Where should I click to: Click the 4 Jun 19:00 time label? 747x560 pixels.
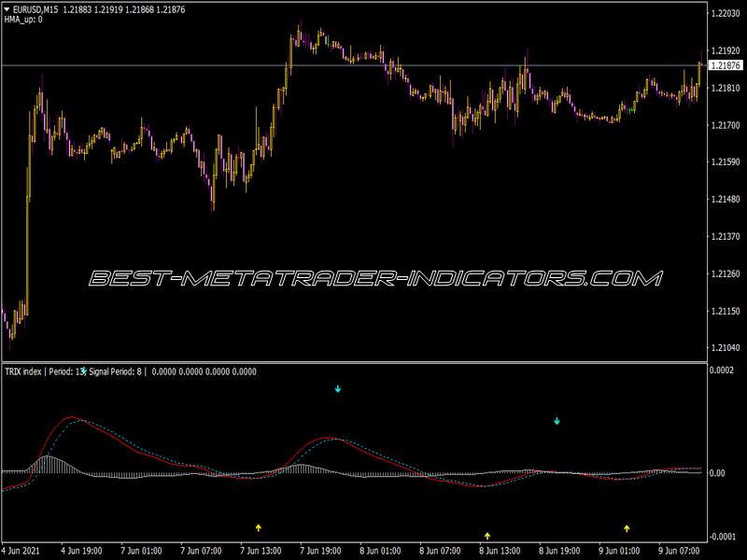pos(81,551)
